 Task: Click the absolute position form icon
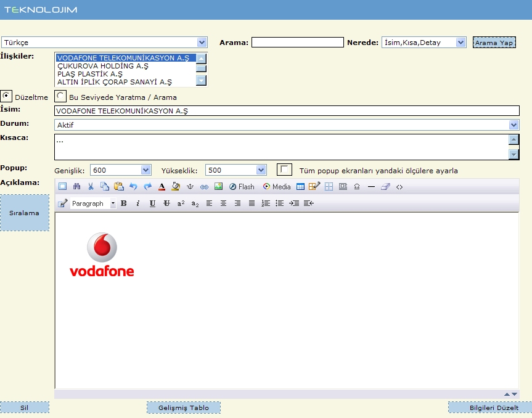[x=343, y=186]
